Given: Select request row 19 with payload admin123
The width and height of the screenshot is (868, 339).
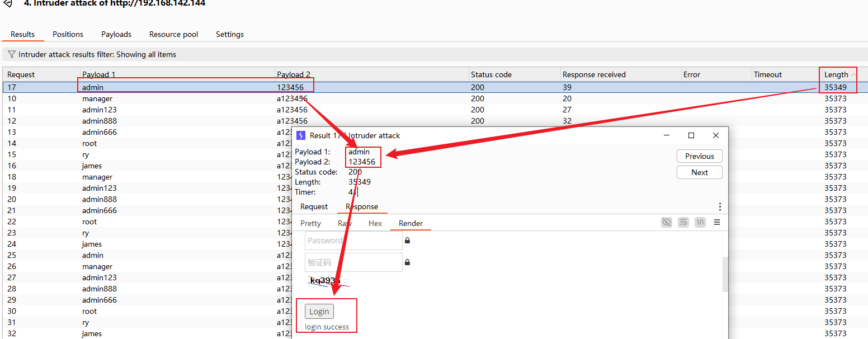Looking at the screenshot, I should pyautogui.click(x=148, y=188).
